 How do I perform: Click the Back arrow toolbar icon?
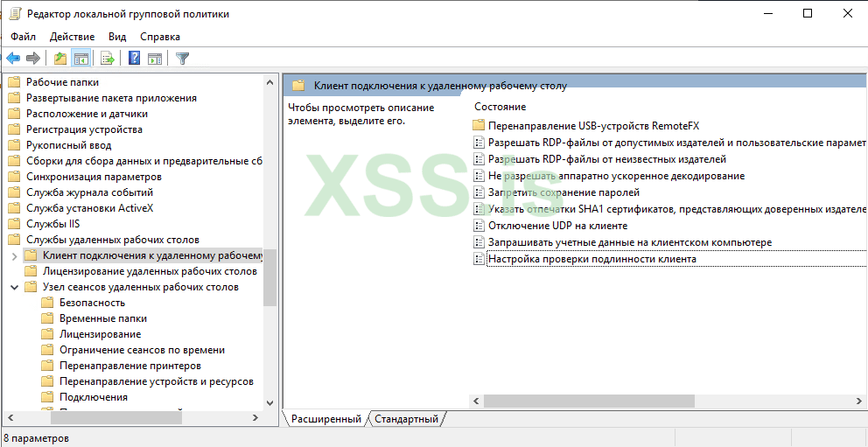point(13,58)
